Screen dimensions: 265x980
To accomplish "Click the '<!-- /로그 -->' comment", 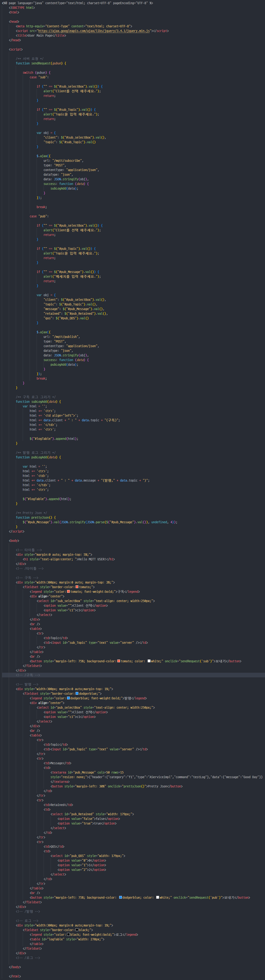I will (x=28, y=958).
